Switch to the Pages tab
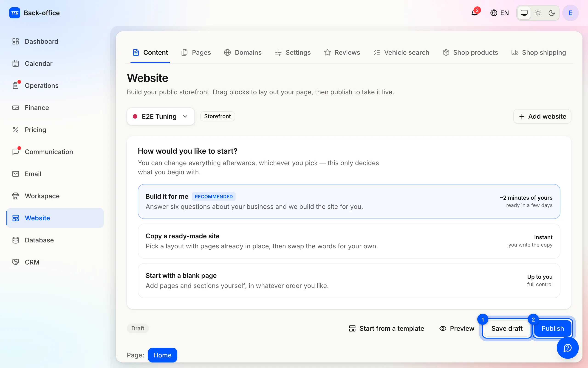 pyautogui.click(x=196, y=53)
